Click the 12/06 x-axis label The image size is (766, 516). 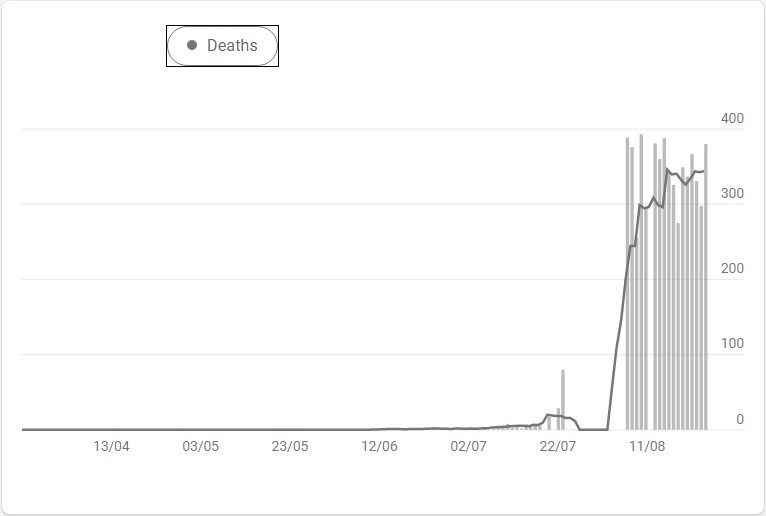(x=379, y=446)
